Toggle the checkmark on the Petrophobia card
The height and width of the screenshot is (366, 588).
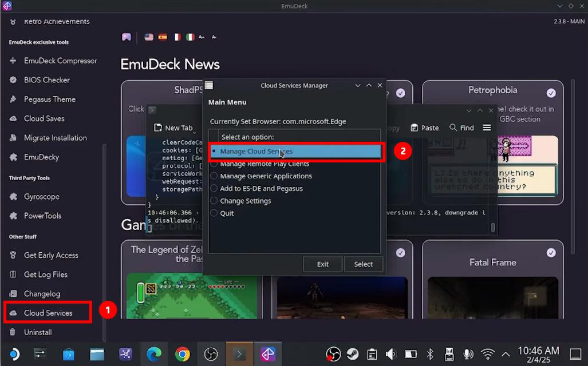click(551, 93)
